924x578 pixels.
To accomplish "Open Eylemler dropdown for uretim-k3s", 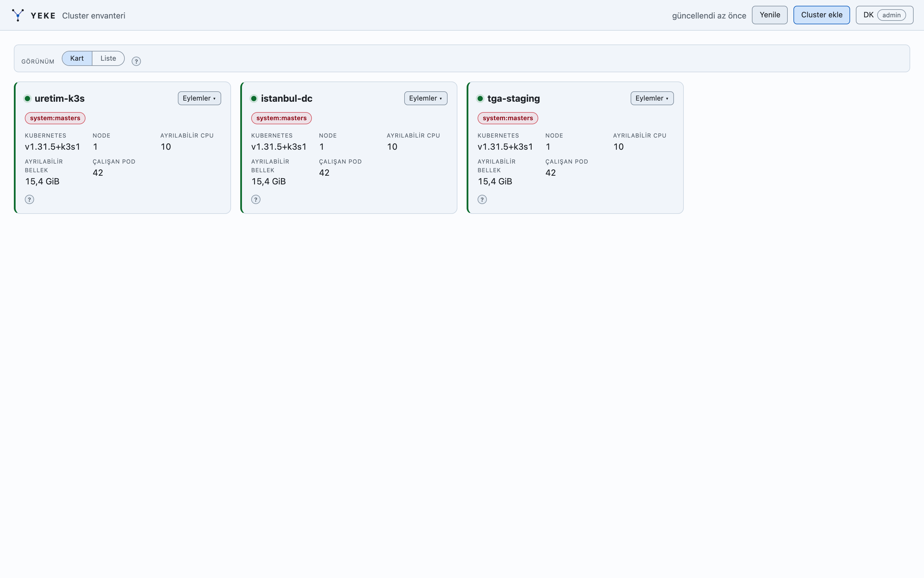I will click(x=199, y=98).
